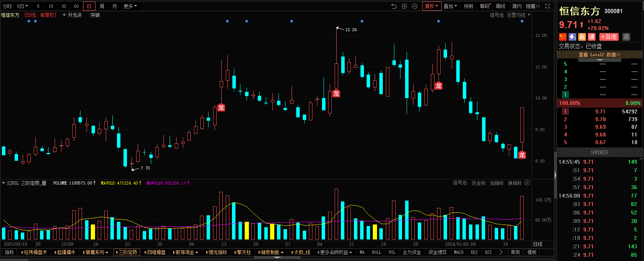644x261 pixels.
Task: Click the 7.70 low price label
Action: (x=145, y=168)
